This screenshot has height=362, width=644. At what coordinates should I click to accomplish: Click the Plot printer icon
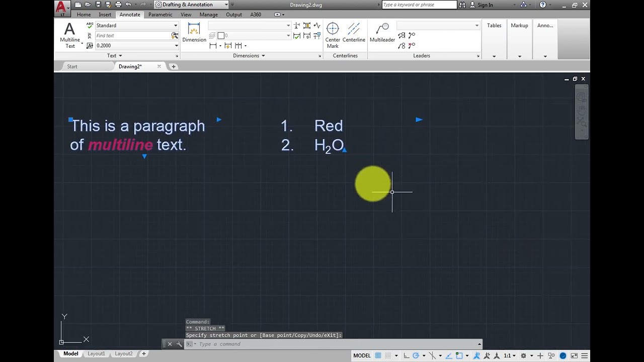click(x=118, y=5)
